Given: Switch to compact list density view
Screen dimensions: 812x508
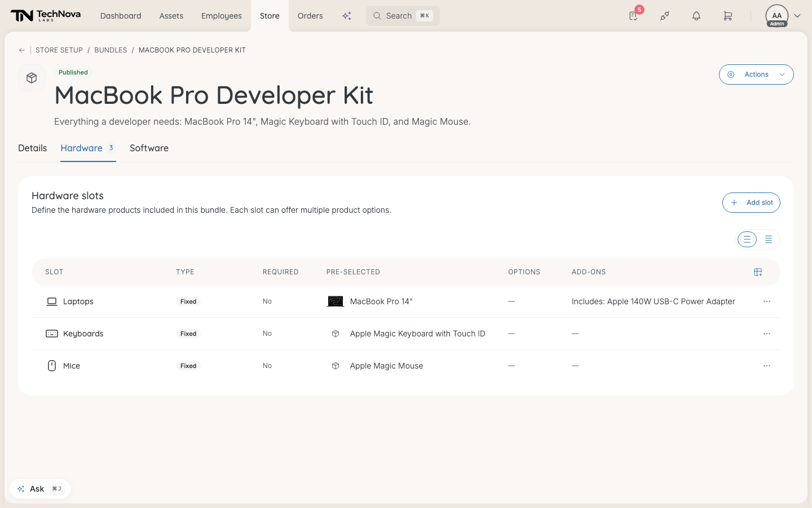Looking at the screenshot, I should coord(769,239).
